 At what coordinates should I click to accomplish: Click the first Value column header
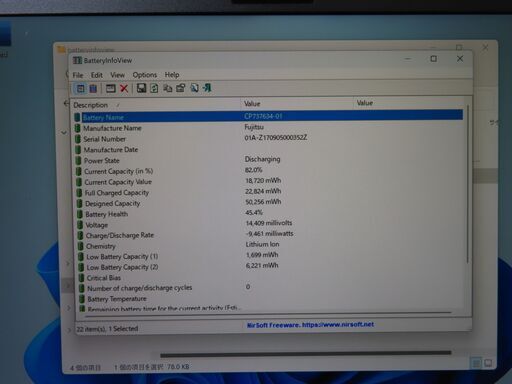297,104
